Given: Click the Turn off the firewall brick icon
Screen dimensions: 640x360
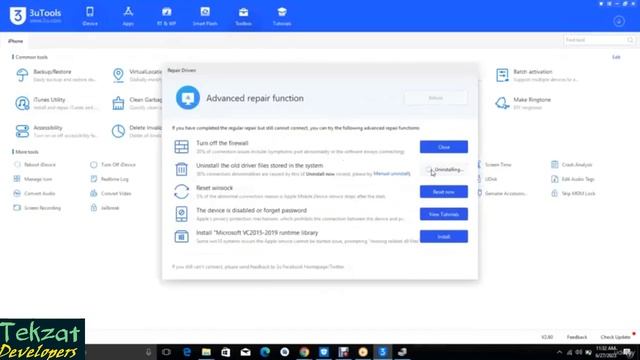Looking at the screenshot, I should 182,147.
